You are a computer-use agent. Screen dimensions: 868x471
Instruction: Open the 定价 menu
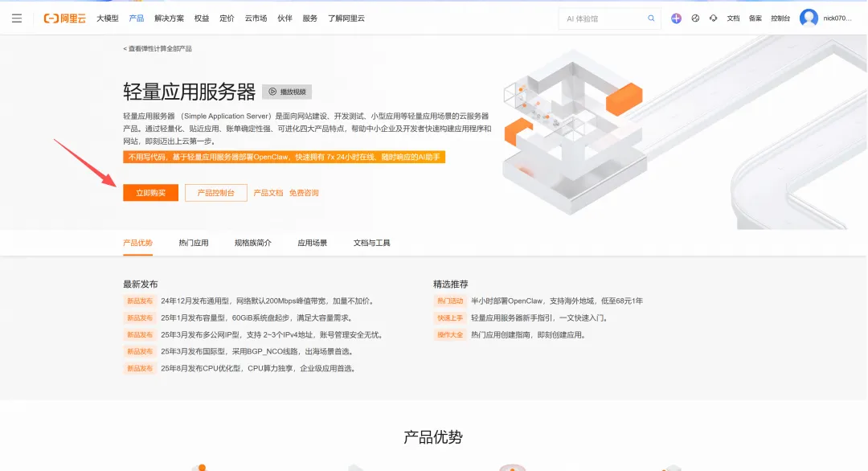(227, 18)
